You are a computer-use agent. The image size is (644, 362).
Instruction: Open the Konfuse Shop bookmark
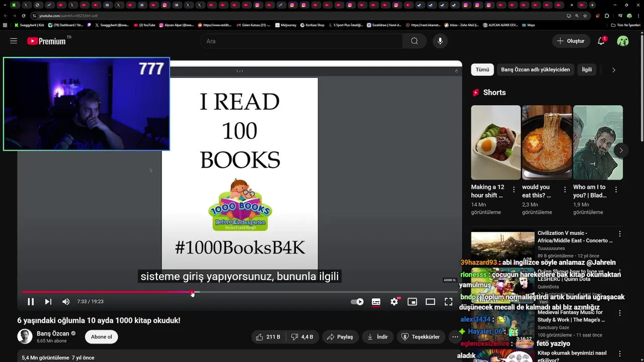[312, 25]
